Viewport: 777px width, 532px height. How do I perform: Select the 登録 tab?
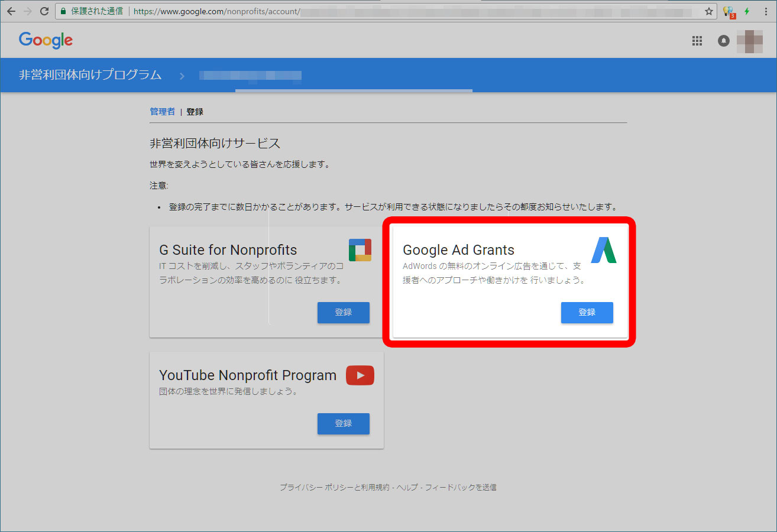click(x=195, y=112)
